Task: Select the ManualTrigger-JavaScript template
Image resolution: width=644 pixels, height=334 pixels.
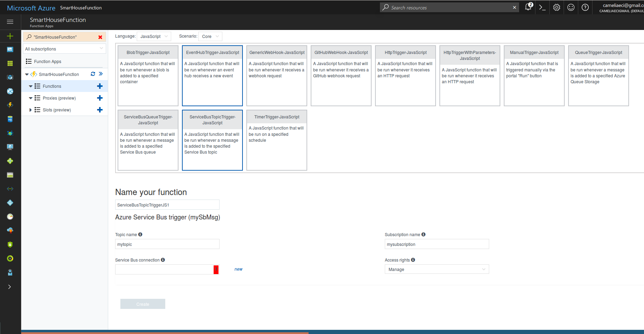Action: pyautogui.click(x=534, y=76)
